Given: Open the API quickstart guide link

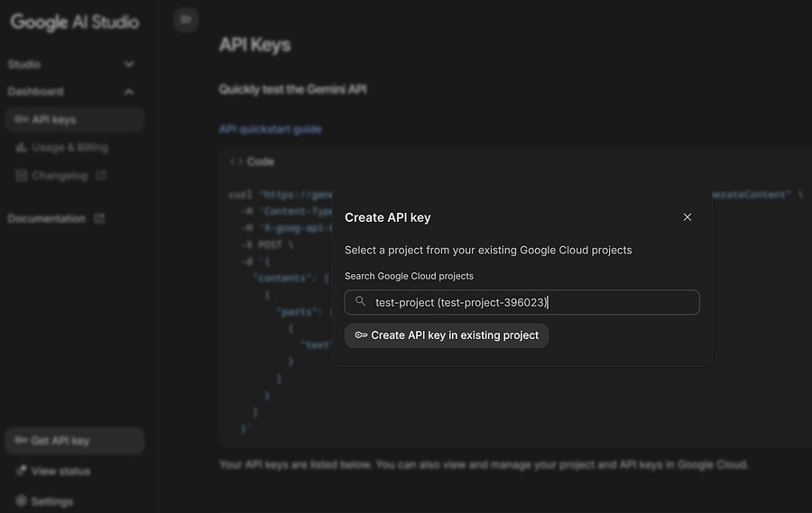Looking at the screenshot, I should [271, 129].
